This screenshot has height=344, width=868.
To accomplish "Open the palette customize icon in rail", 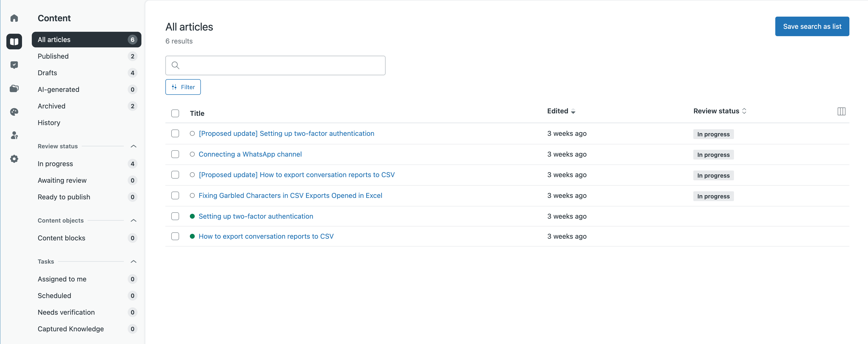I will pyautogui.click(x=14, y=112).
